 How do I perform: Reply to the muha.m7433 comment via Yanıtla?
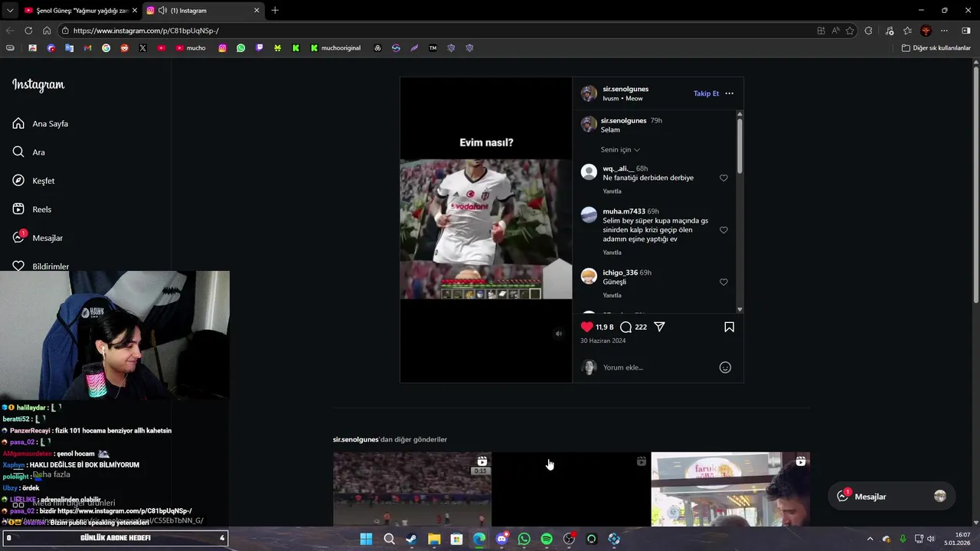pyautogui.click(x=612, y=253)
